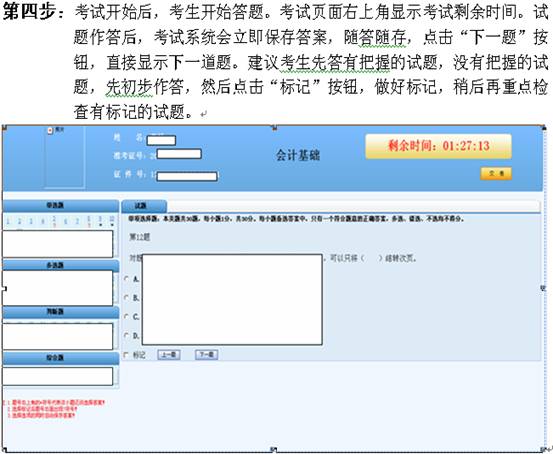Select answer option B radio button
This screenshot has width=553, height=454.
pyautogui.click(x=126, y=298)
